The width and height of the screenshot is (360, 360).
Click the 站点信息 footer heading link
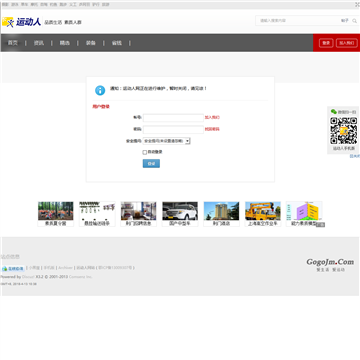(x=10, y=257)
